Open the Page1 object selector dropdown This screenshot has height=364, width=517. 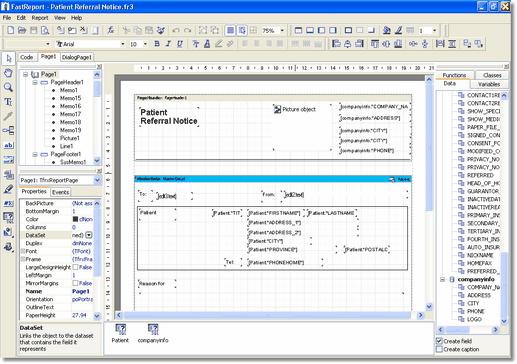[x=97, y=180]
